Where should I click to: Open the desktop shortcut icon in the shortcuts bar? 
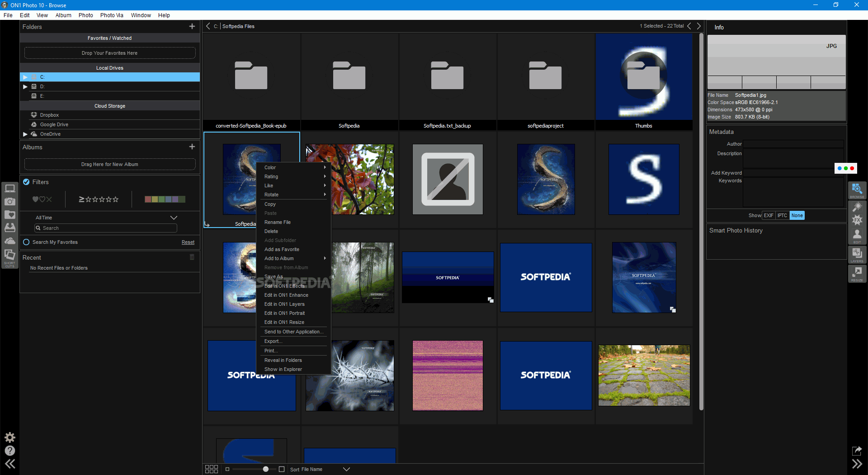10,188
